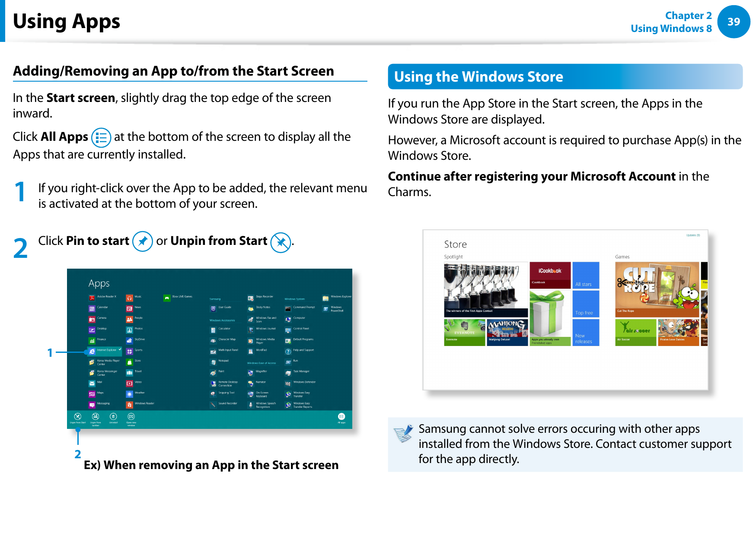
Task: Launch the Snipping Tool
Action: [x=223, y=393]
